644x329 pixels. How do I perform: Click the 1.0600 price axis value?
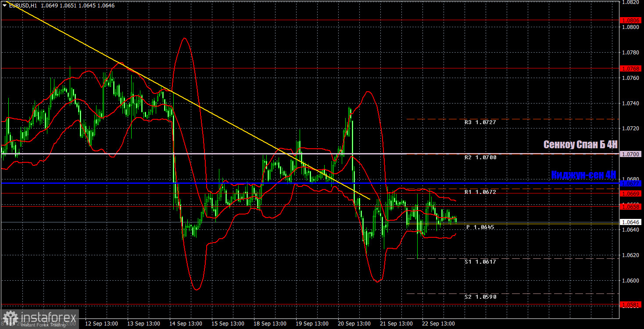pyautogui.click(x=631, y=281)
